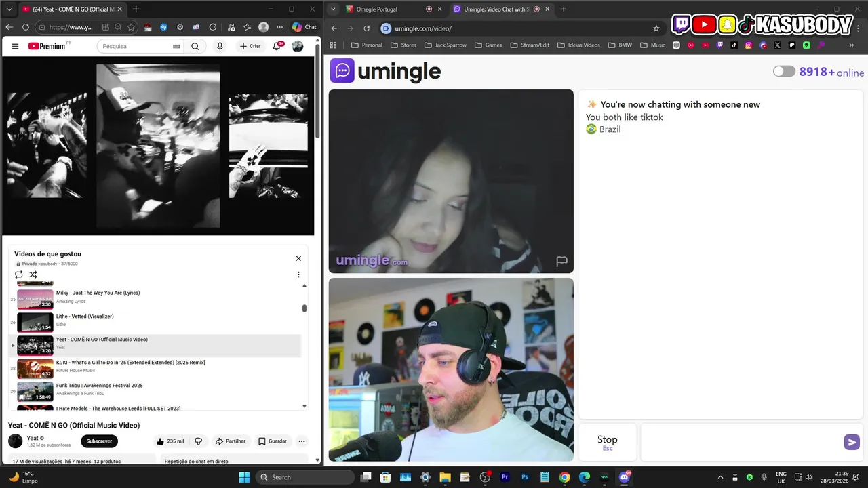
Task: Click the YouTube video player
Action: pos(158,146)
